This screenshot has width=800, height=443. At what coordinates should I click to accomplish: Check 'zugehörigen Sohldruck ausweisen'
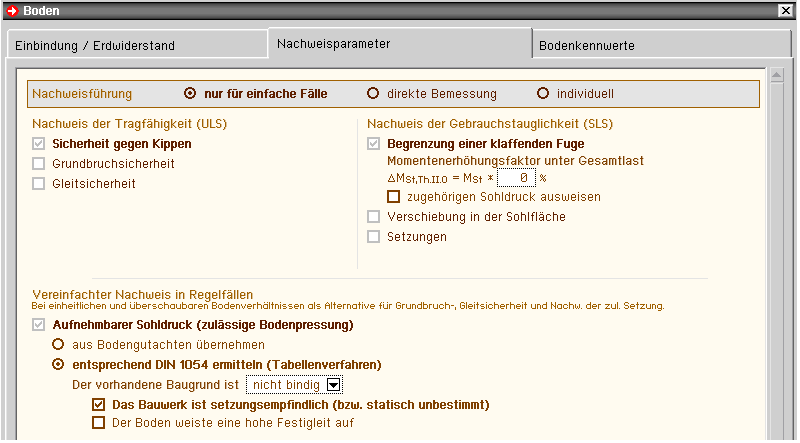[x=393, y=197]
